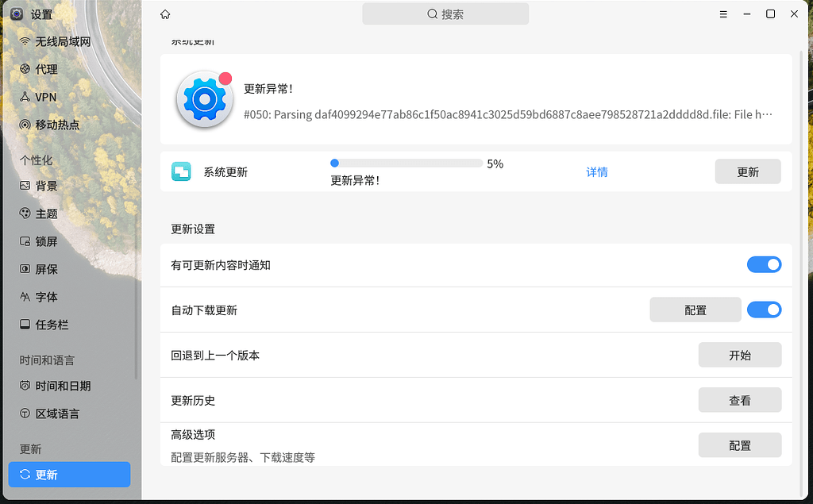Toggle 自动下载更新 switch
Image resolution: width=813 pixels, height=504 pixels.
pos(764,310)
